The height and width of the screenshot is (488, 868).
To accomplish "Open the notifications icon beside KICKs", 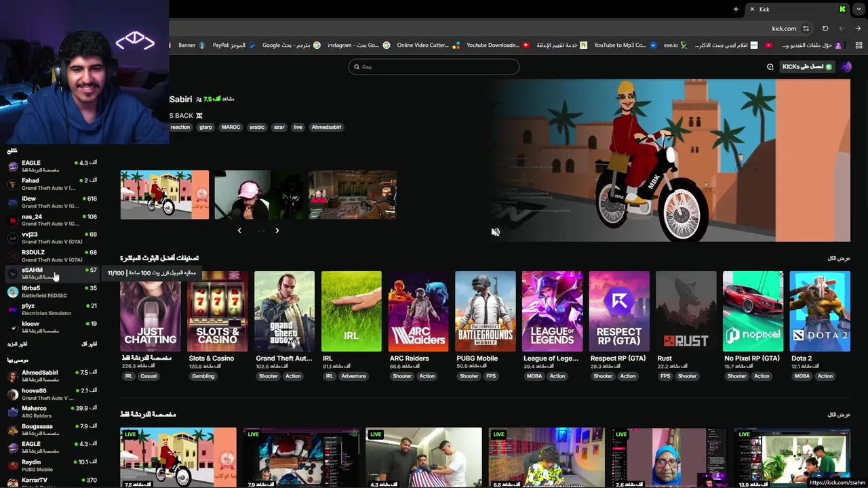I will point(770,66).
